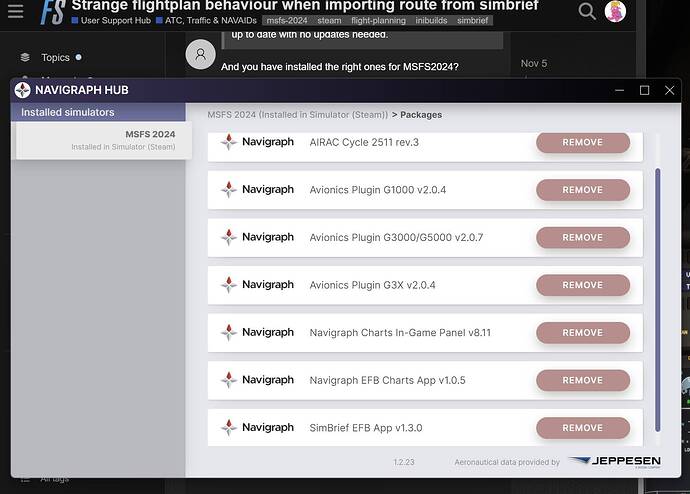Viewport: 690px width, 494px height.
Task: Remove Avionics Plugin G3X v2.0.4
Action: pos(583,285)
